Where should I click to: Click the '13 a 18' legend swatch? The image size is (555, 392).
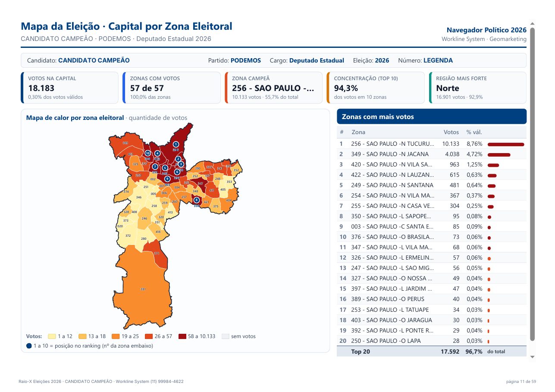82,336
